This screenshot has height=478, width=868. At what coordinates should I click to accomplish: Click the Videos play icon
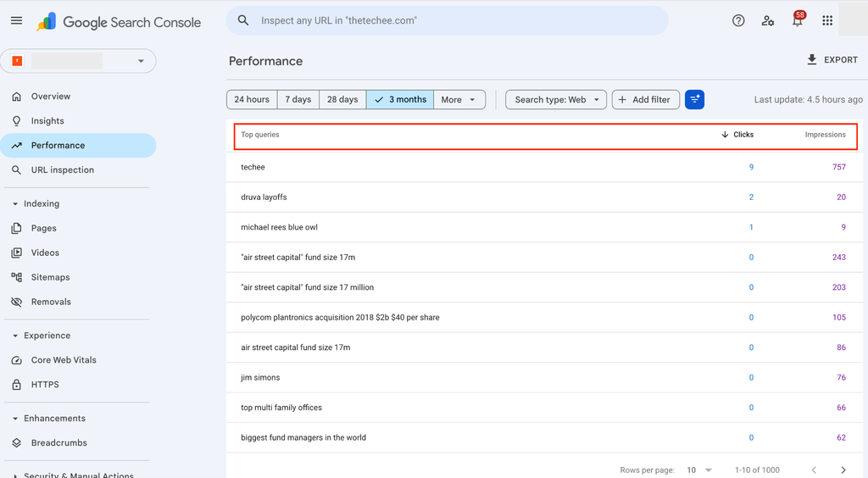pos(17,253)
